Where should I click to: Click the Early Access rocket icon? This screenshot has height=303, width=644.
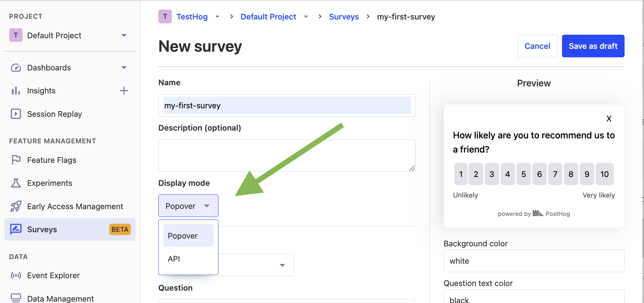pyautogui.click(x=16, y=206)
